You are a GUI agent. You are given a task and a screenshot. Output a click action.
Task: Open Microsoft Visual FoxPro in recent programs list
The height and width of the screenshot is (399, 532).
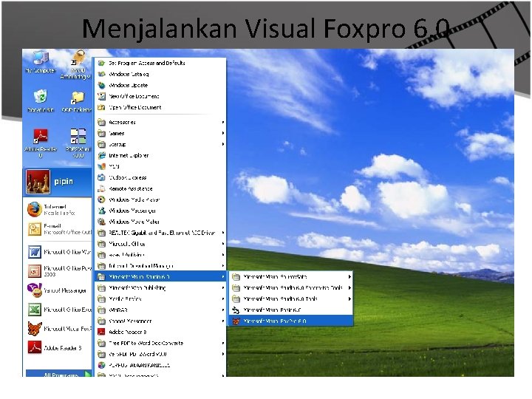pyautogui.click(x=58, y=329)
